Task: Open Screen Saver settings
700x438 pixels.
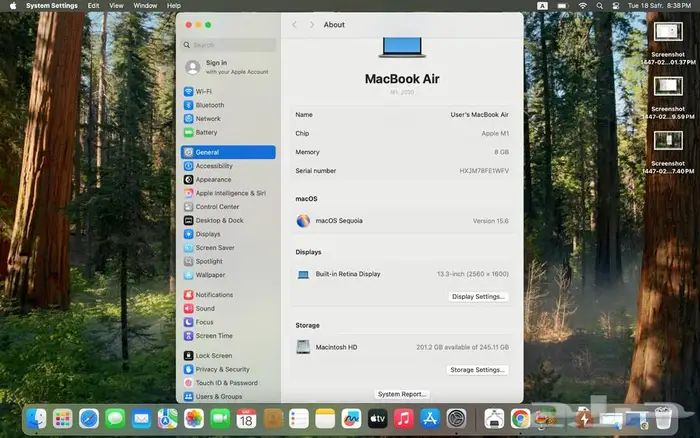Action: click(x=228, y=248)
